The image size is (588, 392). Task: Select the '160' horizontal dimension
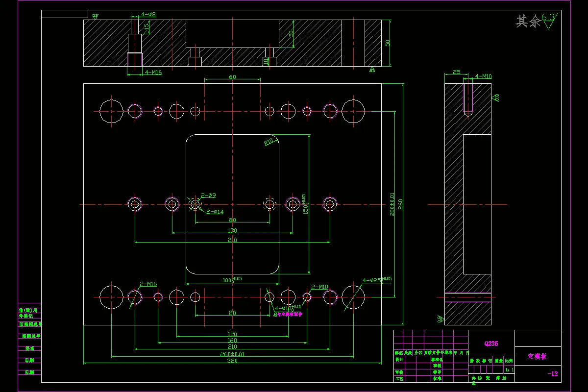click(232, 340)
